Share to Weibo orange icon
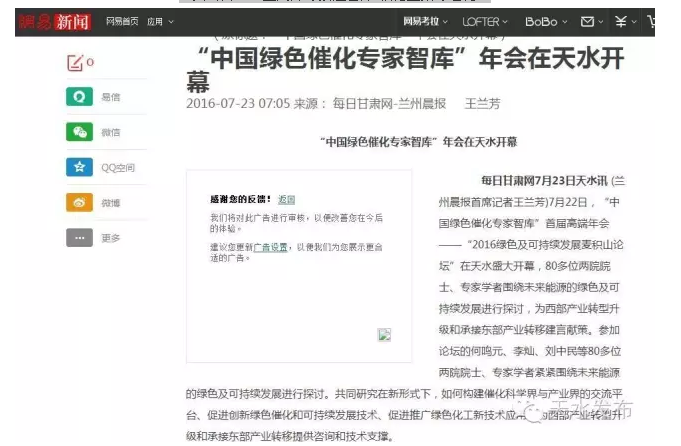681x446 pixels. point(79,202)
